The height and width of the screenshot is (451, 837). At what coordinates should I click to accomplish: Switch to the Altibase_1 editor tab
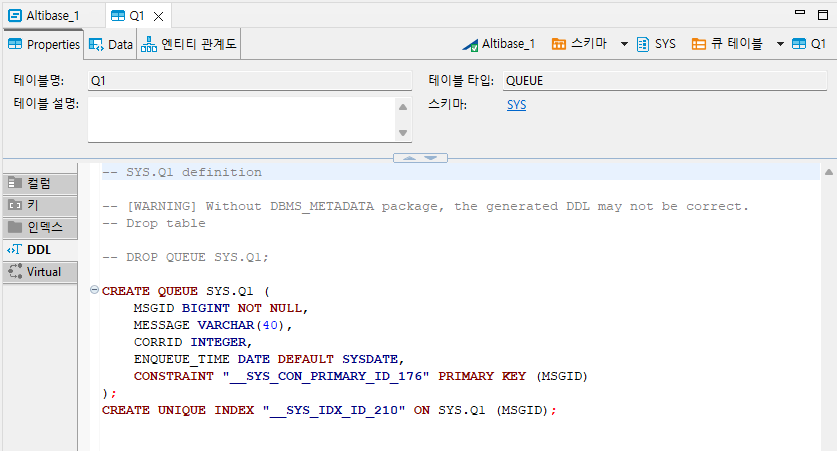(x=45, y=16)
